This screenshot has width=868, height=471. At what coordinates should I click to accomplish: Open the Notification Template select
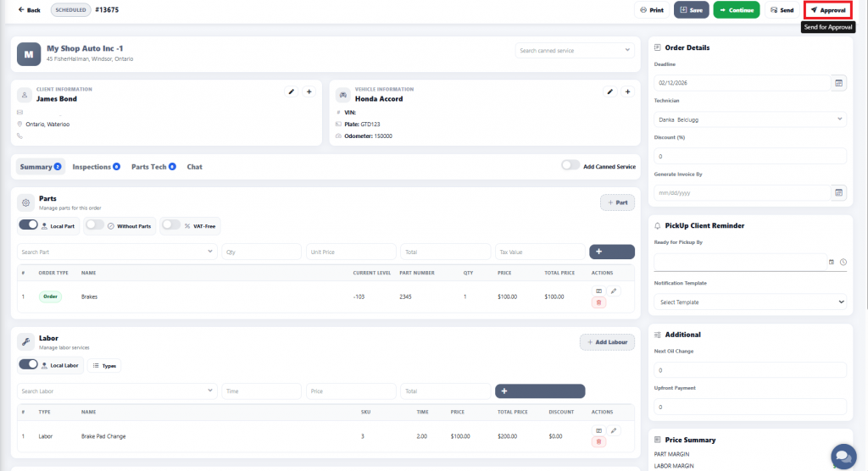tap(750, 302)
